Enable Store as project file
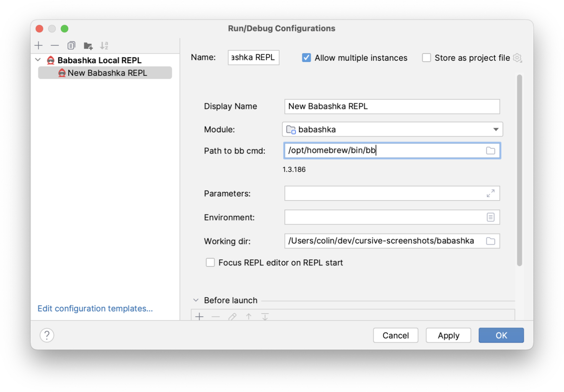The width and height of the screenshot is (564, 392). 427,58
